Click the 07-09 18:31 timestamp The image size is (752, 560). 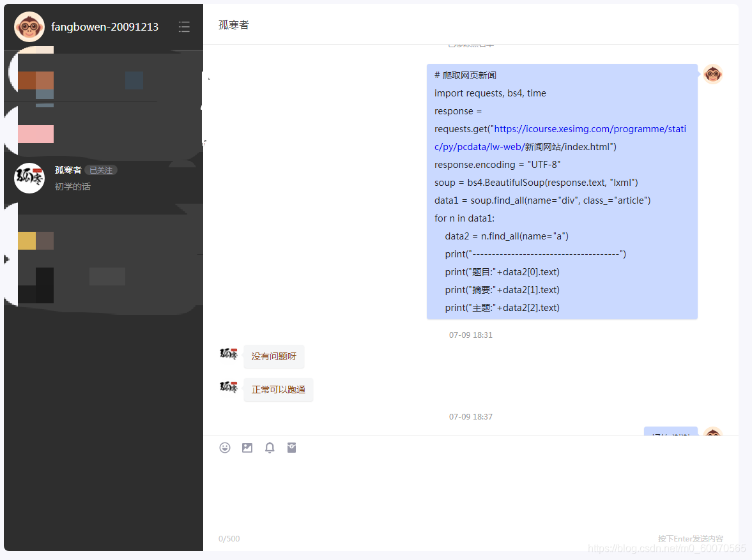(470, 335)
